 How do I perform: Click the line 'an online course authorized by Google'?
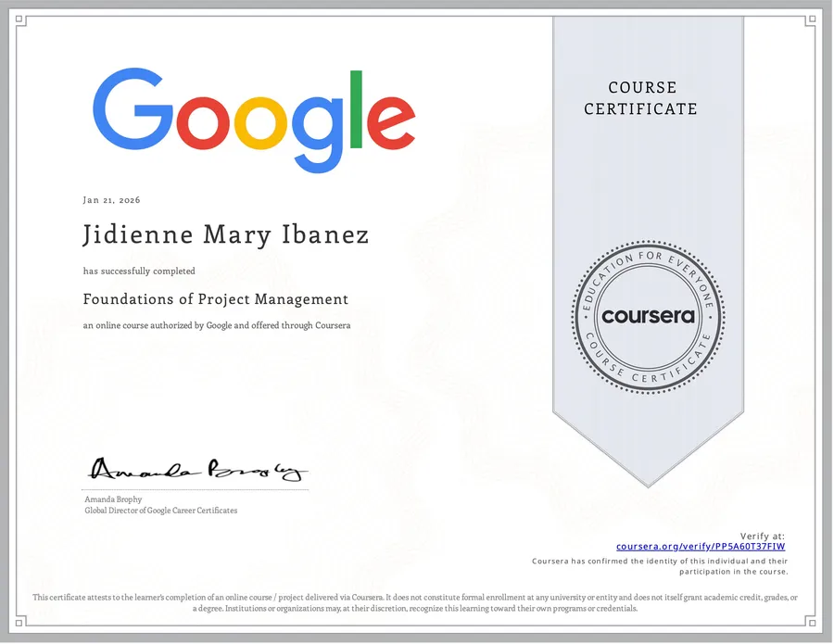217,325
